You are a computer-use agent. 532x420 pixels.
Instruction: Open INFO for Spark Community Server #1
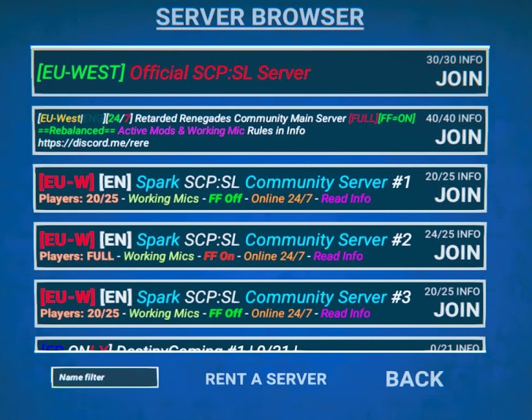469,176
